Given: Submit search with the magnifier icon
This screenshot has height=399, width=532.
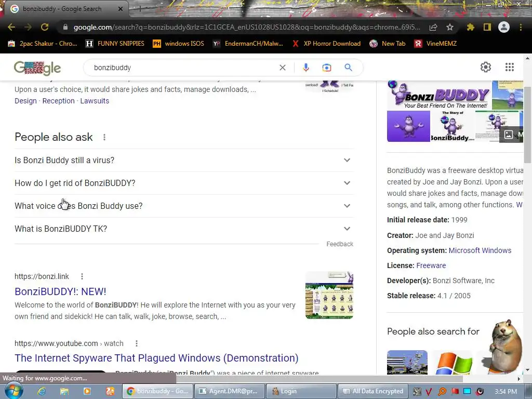Looking at the screenshot, I should [348, 67].
